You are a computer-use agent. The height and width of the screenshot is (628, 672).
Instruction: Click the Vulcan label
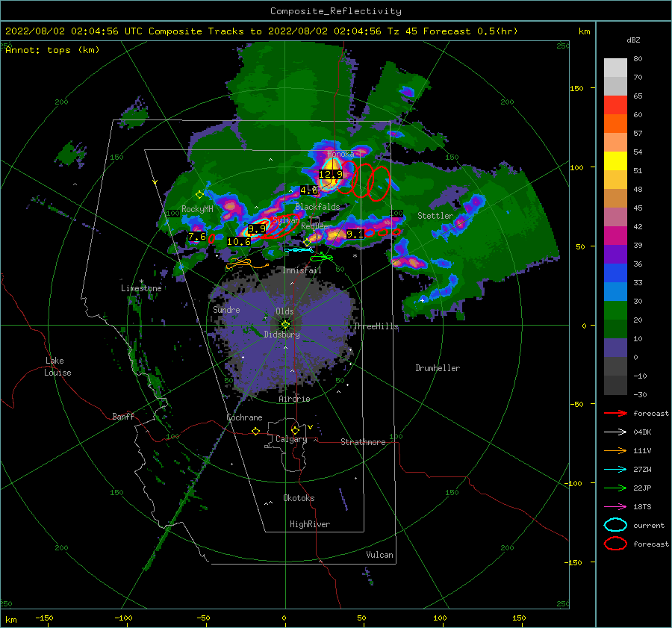pos(380,555)
